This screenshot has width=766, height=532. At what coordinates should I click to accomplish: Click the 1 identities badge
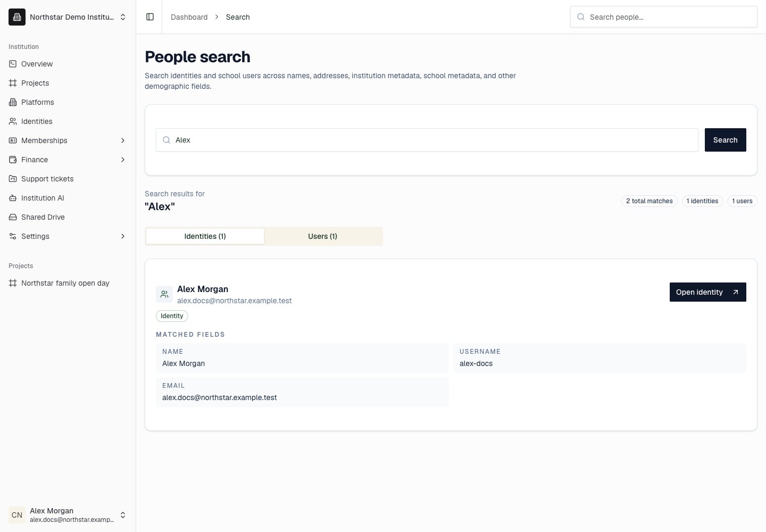coord(702,201)
